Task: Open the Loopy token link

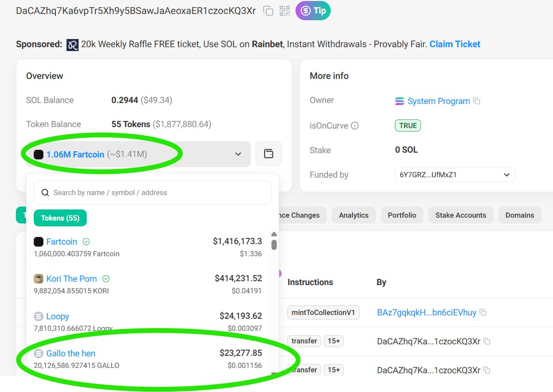Action: click(58, 316)
